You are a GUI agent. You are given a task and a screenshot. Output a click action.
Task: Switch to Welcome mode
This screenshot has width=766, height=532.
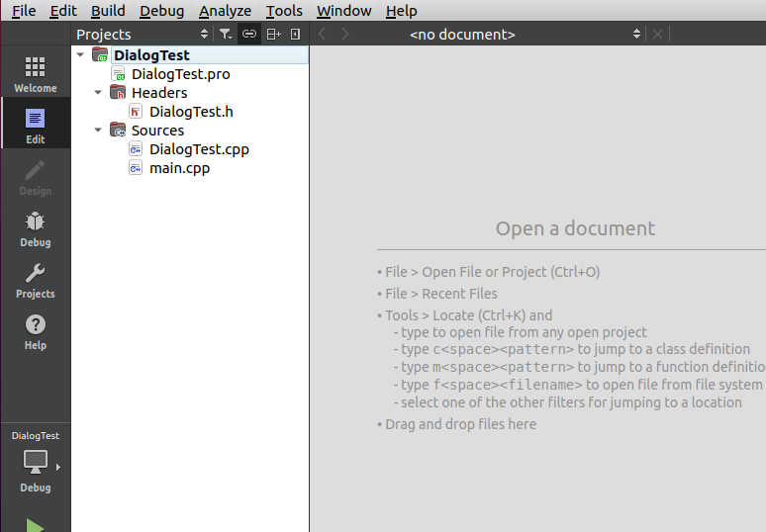[x=36, y=73]
